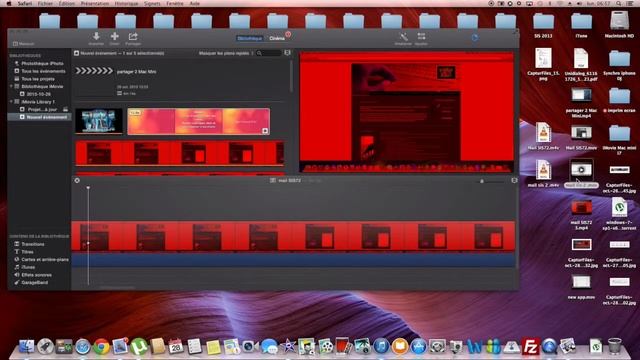Click the timeline filmstrip appearance icon at right
This screenshot has height=360, width=640.
[x=514, y=180]
